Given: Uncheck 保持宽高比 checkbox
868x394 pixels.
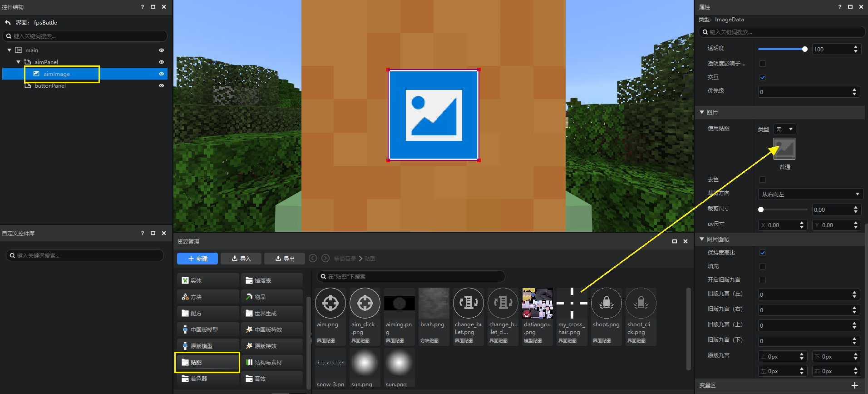Looking at the screenshot, I should (763, 253).
